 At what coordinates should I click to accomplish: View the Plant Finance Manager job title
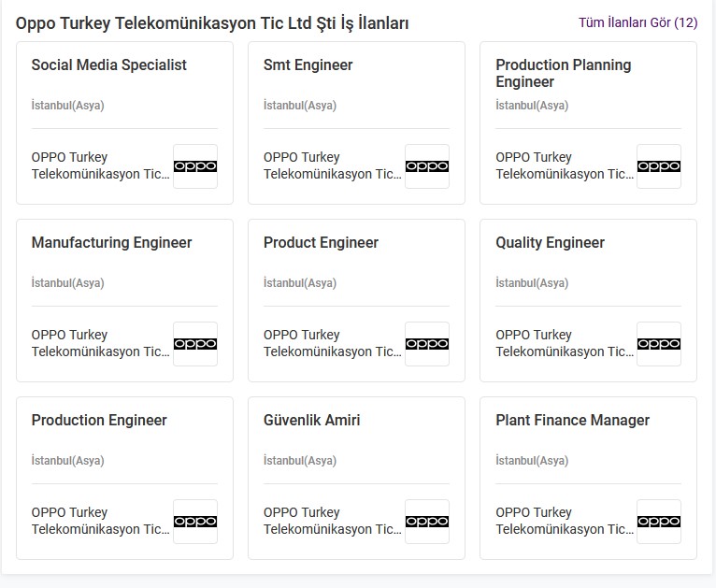tap(572, 421)
